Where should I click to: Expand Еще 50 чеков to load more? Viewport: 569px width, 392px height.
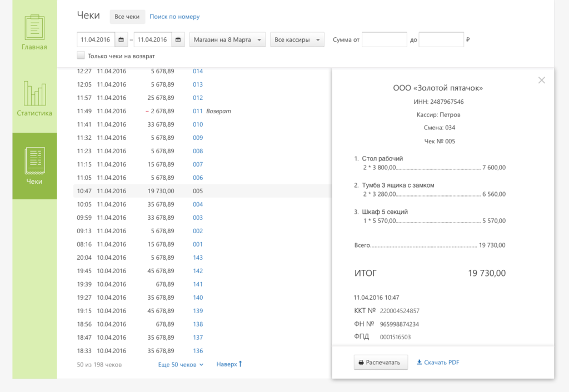click(181, 365)
